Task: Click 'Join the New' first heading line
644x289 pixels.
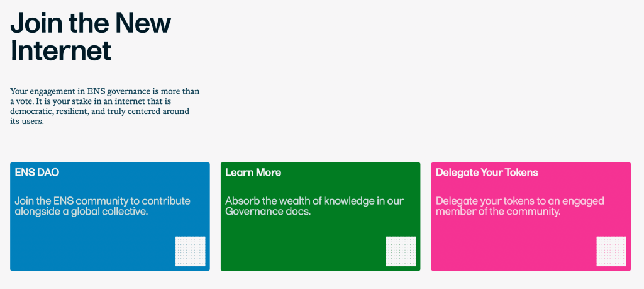Action: pos(91,23)
